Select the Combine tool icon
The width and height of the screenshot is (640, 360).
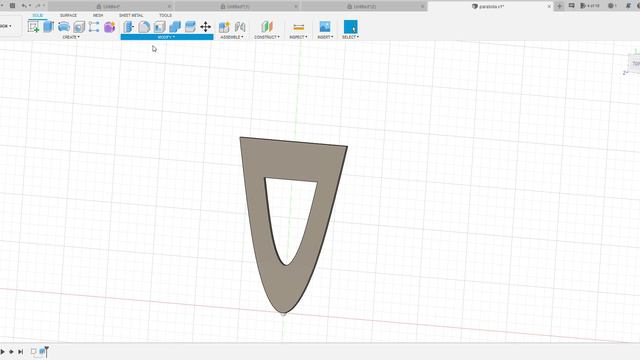(x=175, y=27)
